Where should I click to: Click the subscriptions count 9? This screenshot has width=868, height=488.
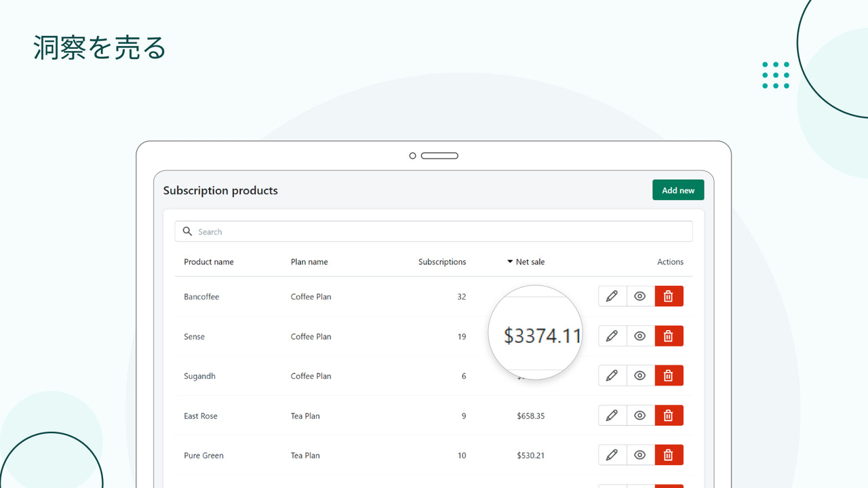(x=464, y=416)
